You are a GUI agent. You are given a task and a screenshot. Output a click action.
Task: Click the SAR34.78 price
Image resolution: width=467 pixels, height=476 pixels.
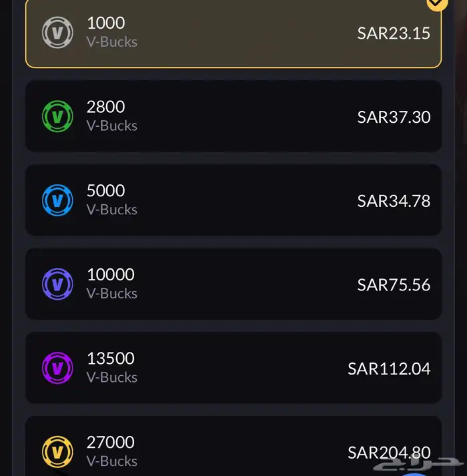(x=394, y=201)
